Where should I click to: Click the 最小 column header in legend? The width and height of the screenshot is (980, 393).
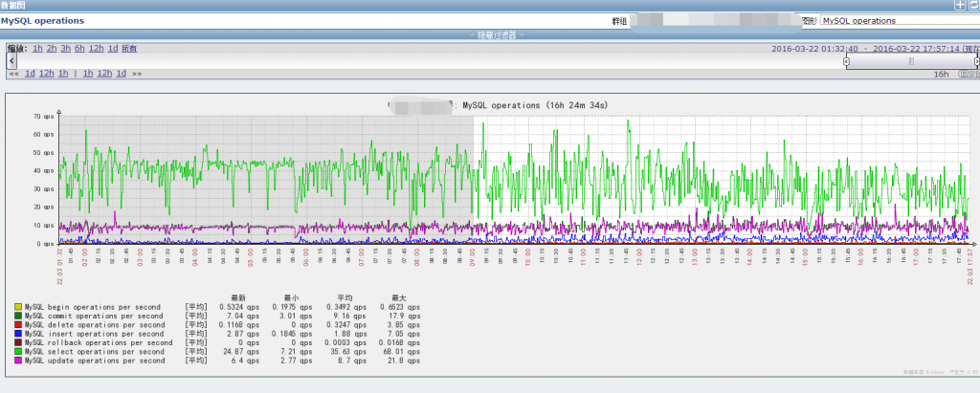point(292,298)
